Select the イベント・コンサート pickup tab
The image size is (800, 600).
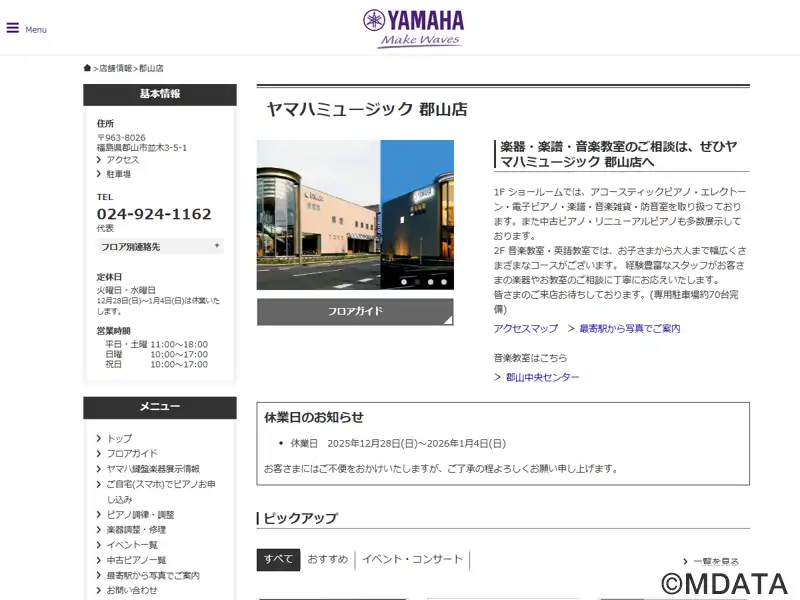[412, 559]
